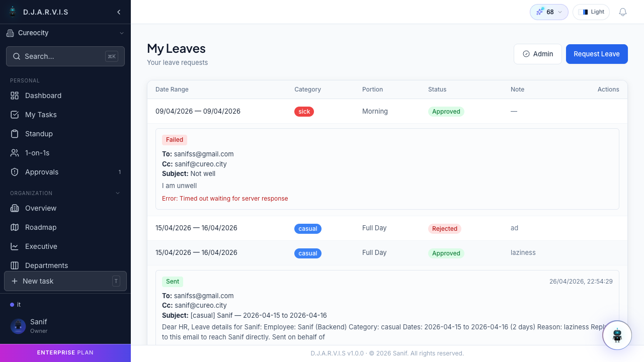Click the Roadmap map icon
This screenshot has width=644, height=362.
(15, 227)
